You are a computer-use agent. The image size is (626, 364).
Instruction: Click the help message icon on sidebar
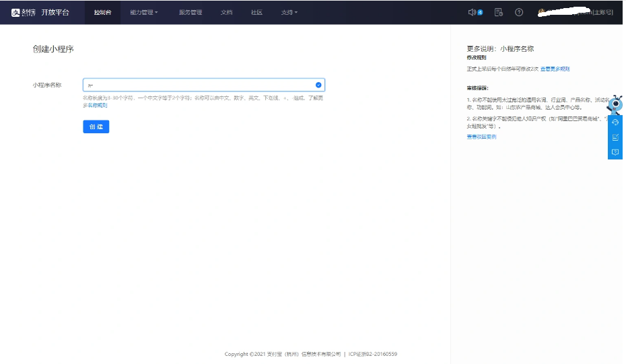click(x=615, y=153)
